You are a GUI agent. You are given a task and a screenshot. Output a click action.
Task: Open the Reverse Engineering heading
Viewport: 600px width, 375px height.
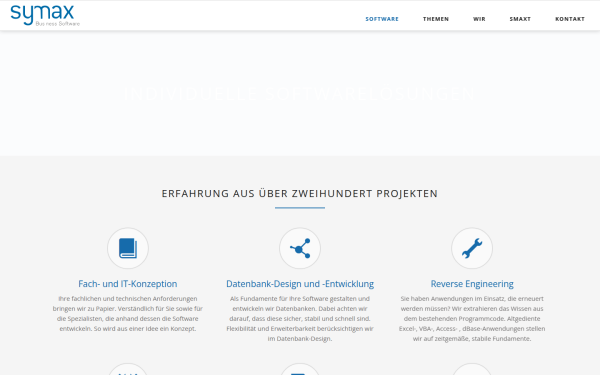(x=472, y=284)
